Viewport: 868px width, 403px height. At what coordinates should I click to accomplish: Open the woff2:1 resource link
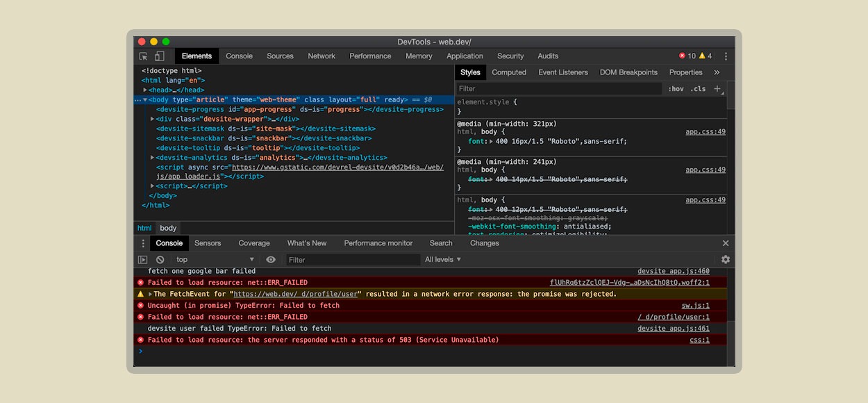pyautogui.click(x=630, y=283)
